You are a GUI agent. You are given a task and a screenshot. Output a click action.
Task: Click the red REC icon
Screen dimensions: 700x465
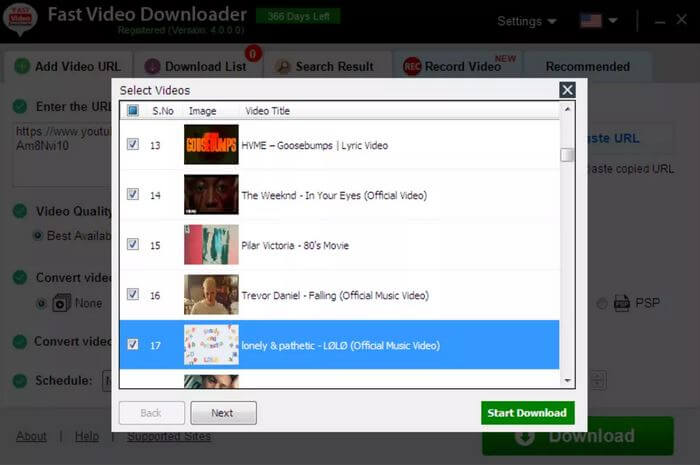[x=412, y=66]
